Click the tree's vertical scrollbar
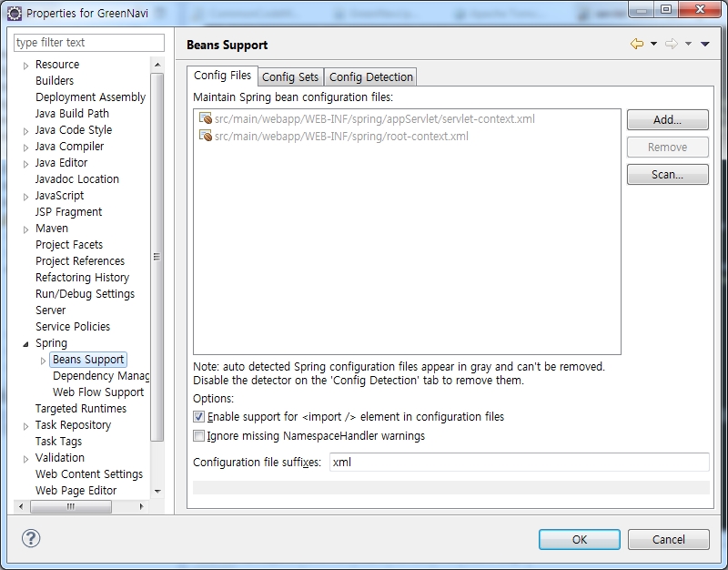 pyautogui.click(x=157, y=258)
